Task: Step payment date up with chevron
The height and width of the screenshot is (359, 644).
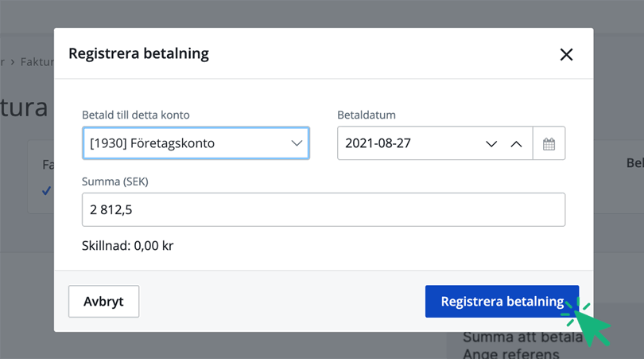Action: pos(516,144)
